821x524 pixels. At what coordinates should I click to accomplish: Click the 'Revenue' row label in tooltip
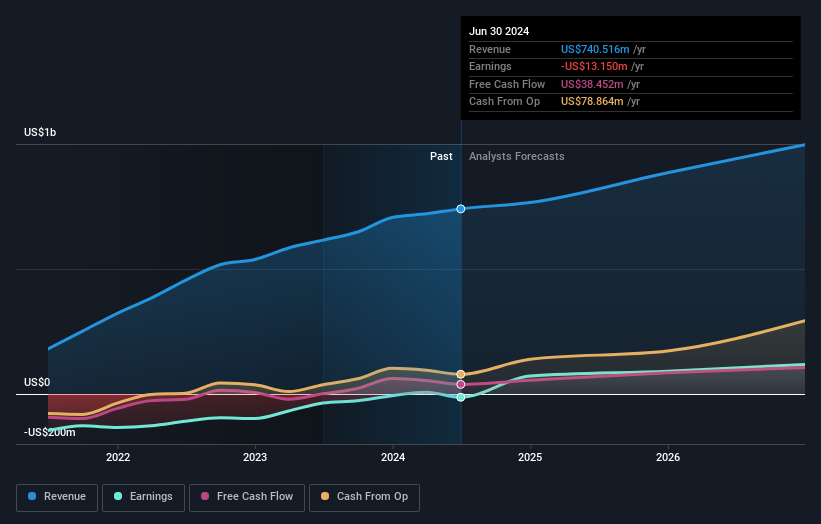pyautogui.click(x=490, y=49)
